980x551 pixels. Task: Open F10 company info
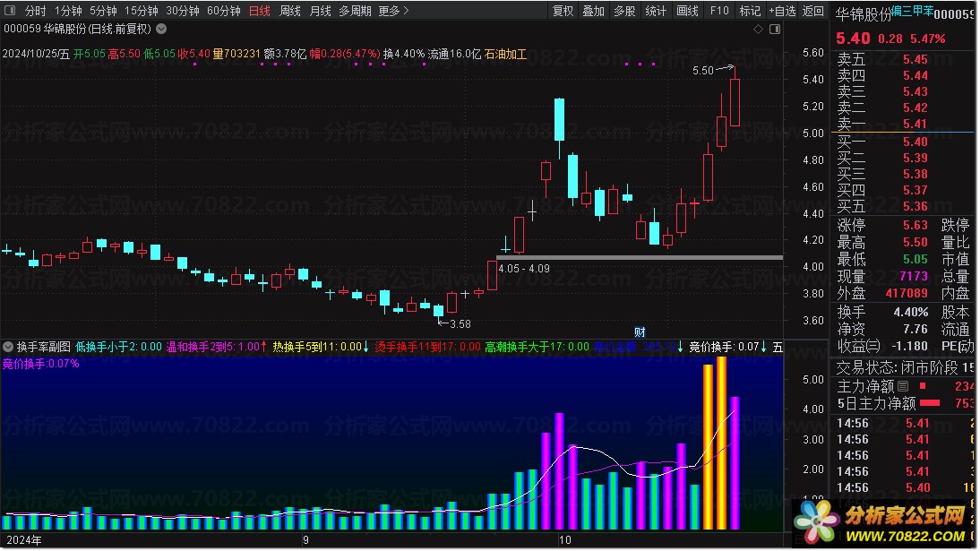719,11
